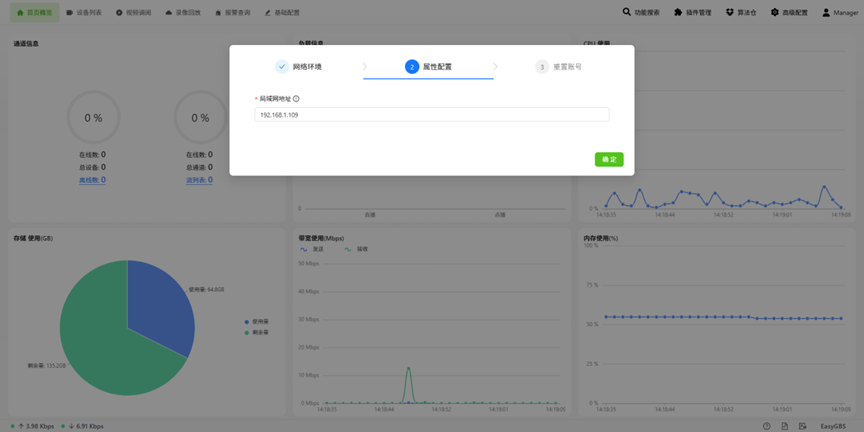864x432 pixels.
Task: Click the log export icon left of EasyGBS
Action: click(802, 426)
